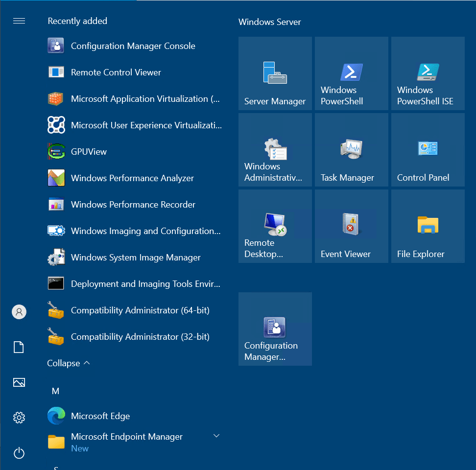Open the Windows PowerShell ISE tile

pyautogui.click(x=428, y=73)
